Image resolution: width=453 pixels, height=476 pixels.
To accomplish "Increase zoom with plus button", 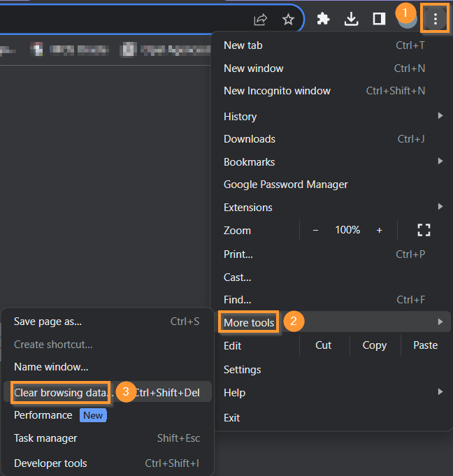I will click(x=379, y=231).
